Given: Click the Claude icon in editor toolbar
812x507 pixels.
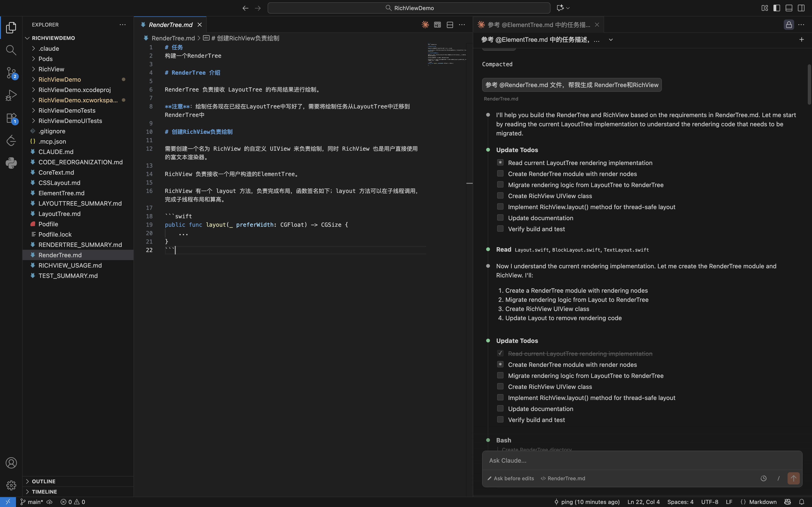Looking at the screenshot, I should pos(425,25).
